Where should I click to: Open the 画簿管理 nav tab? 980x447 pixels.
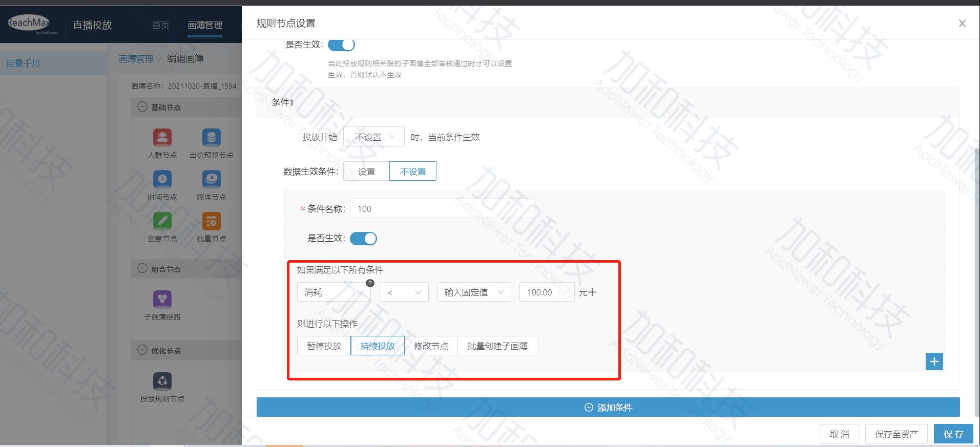click(205, 25)
